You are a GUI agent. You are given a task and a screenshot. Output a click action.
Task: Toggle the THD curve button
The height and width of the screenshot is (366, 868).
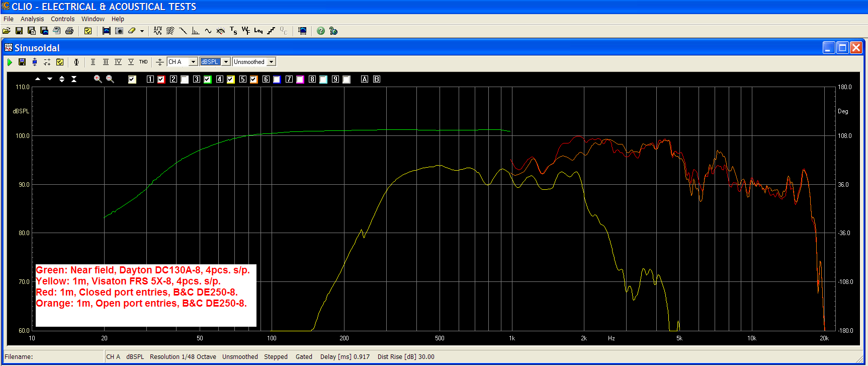pos(143,62)
